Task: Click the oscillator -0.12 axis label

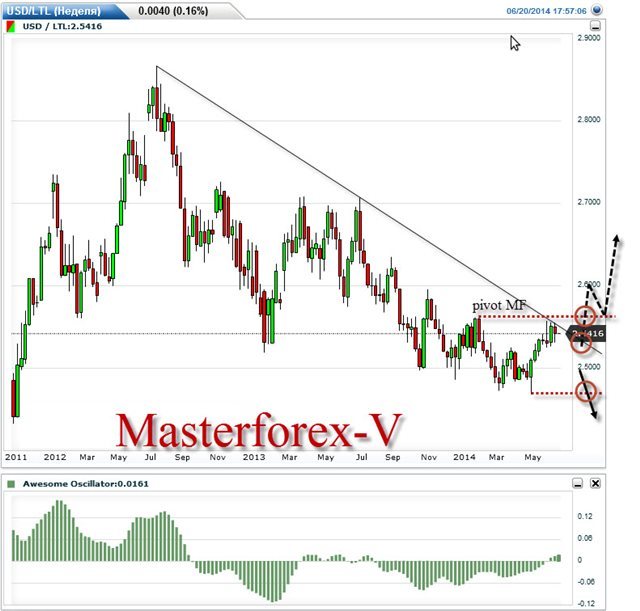Action: click(585, 604)
